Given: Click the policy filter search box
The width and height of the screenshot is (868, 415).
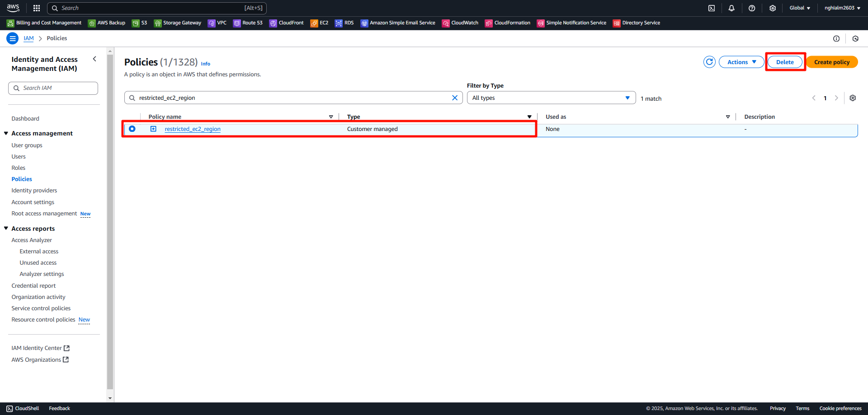Looking at the screenshot, I should [293, 98].
